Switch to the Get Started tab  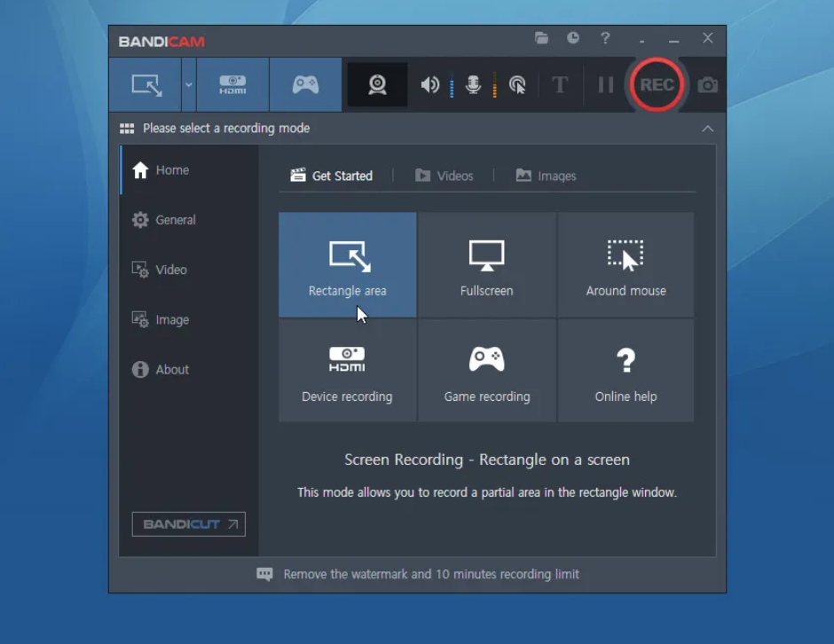(331, 176)
